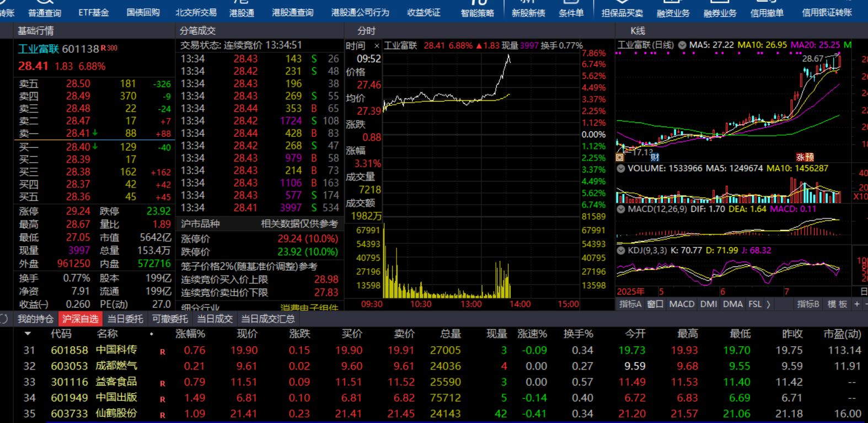868x423 pixels.
Task: Switch indicator to DMI
Action: [x=709, y=304]
